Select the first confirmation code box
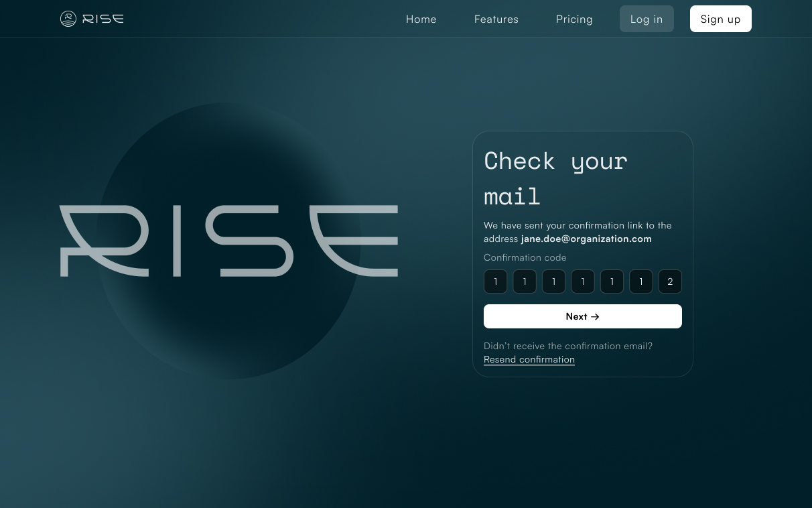Screen dimensions: 812x508 495,281
